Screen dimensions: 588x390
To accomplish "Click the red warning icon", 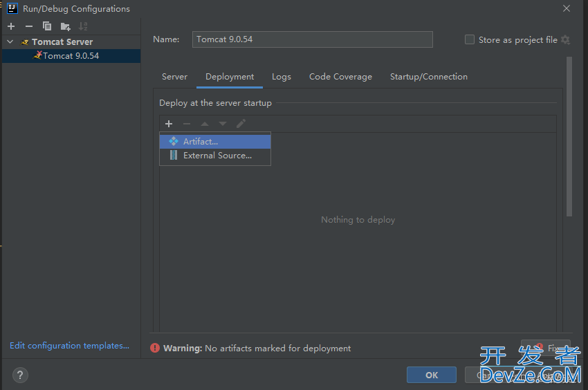I will (155, 348).
